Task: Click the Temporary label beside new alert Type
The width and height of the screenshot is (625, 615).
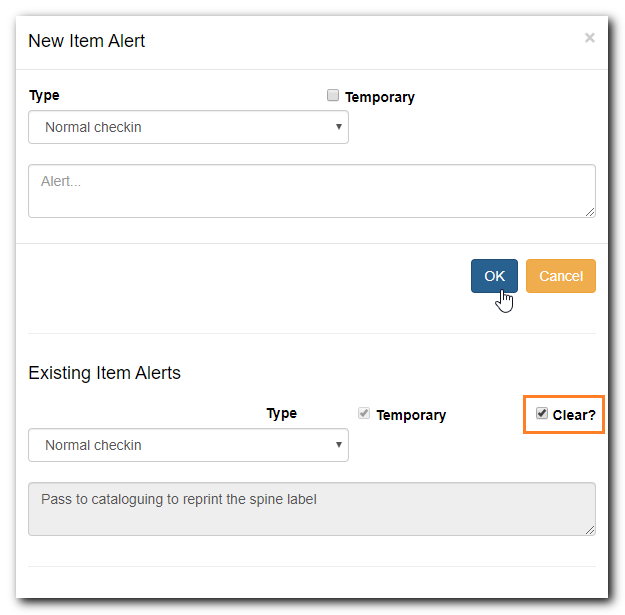Action: (379, 97)
